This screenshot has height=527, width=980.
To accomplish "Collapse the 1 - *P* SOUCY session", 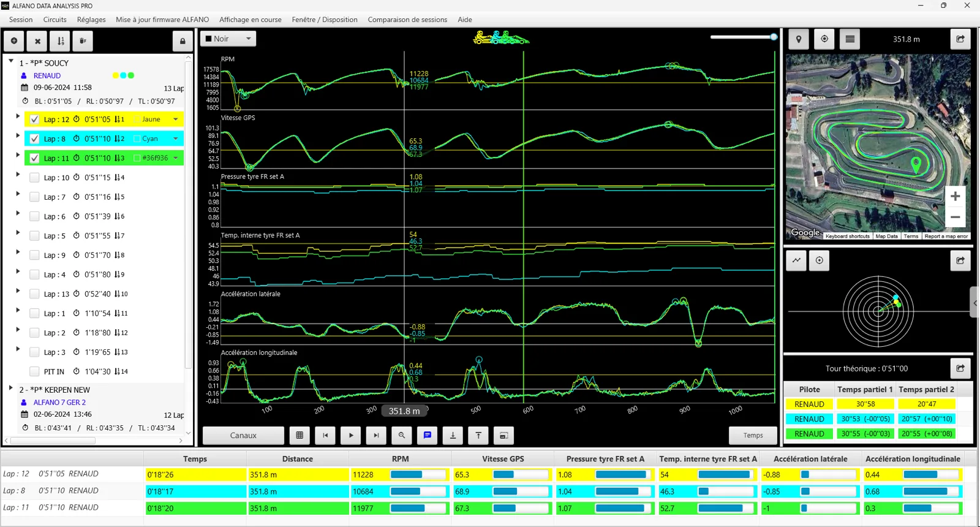I will (x=11, y=61).
